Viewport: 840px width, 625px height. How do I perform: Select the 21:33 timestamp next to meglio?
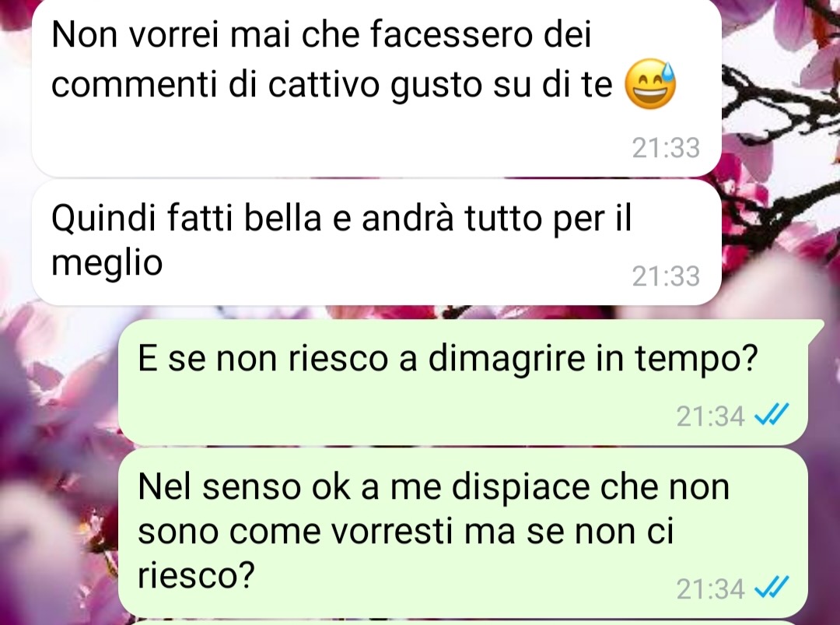tap(666, 276)
